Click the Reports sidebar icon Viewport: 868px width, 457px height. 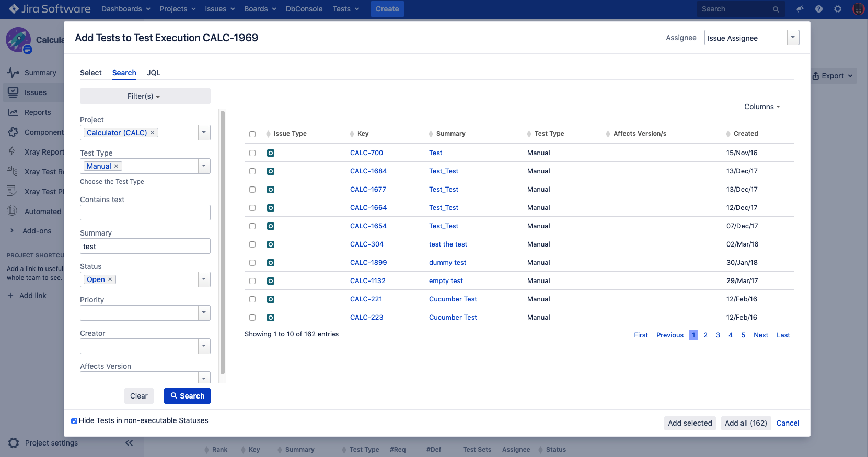point(13,112)
